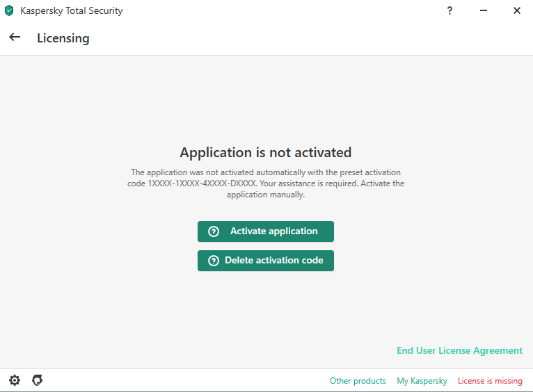Click the Kaspersky Total Security window title text
This screenshot has width=533, height=392.
[72, 11]
